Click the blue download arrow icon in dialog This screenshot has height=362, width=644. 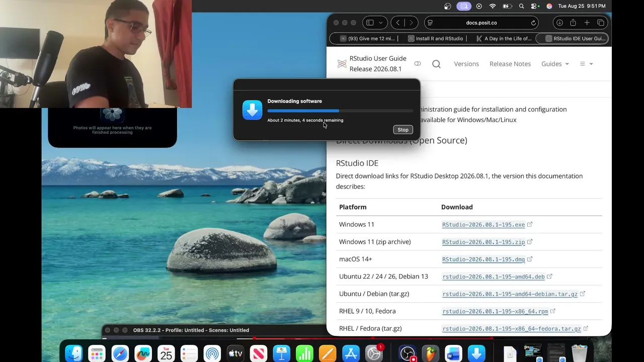(252, 110)
